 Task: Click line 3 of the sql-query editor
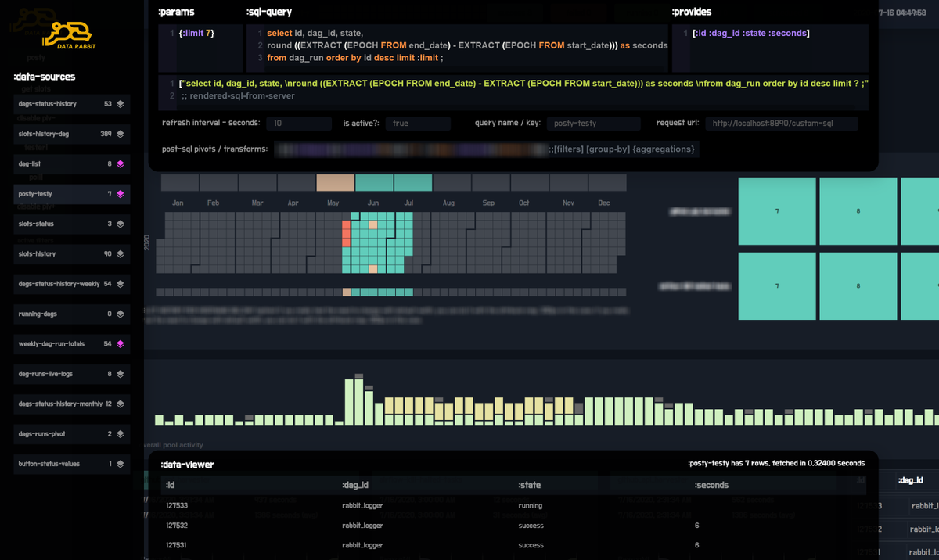click(x=355, y=58)
